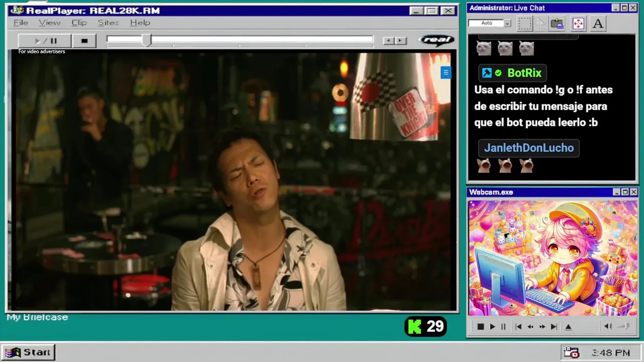Click the BotRix message 'Usa el comando !g'
The width and height of the screenshot is (644, 362).
(x=543, y=106)
